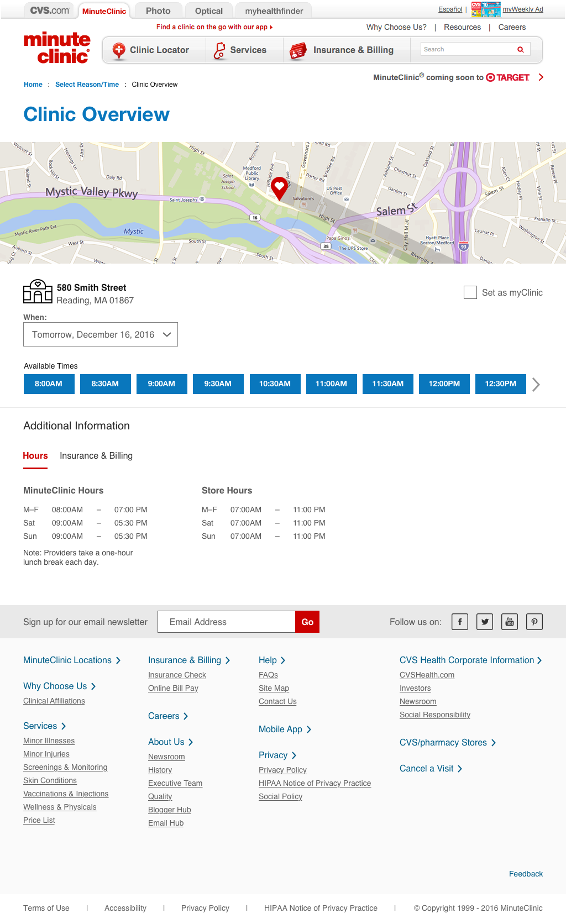The width and height of the screenshot is (566, 924).
Task: Click the Feedback link
Action: click(x=526, y=874)
